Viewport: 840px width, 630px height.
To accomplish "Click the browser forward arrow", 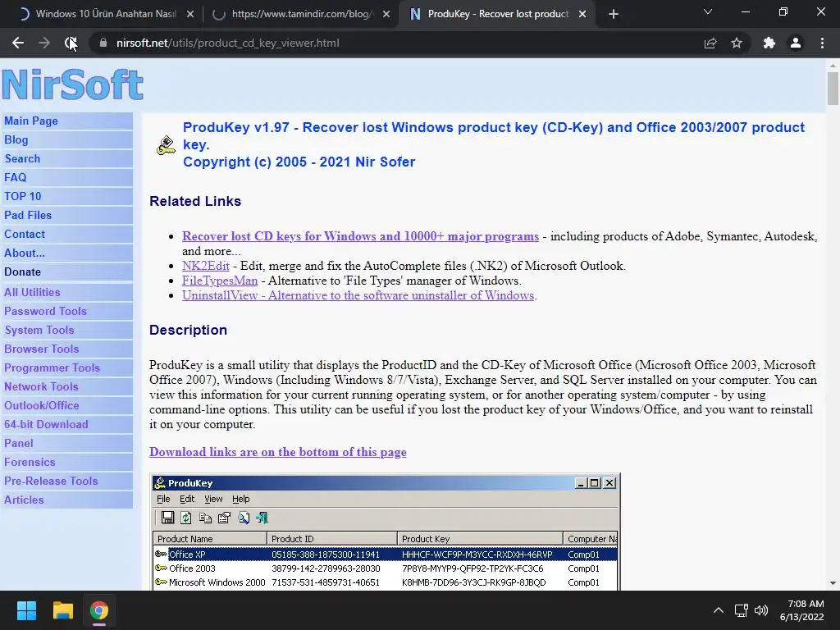I will pyautogui.click(x=44, y=43).
